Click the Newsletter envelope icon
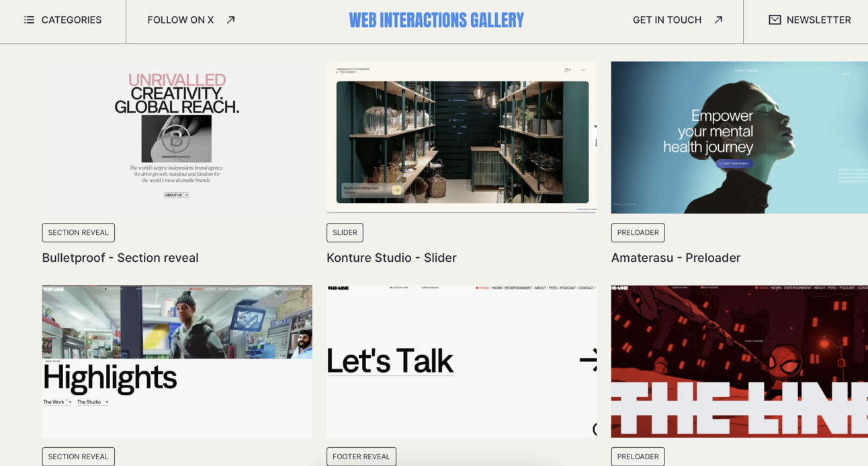The width and height of the screenshot is (868, 466). pos(775,20)
